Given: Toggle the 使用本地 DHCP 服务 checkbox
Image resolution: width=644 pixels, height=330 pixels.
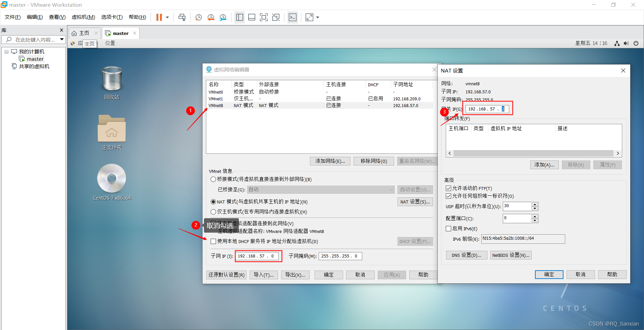Looking at the screenshot, I should coord(213,241).
